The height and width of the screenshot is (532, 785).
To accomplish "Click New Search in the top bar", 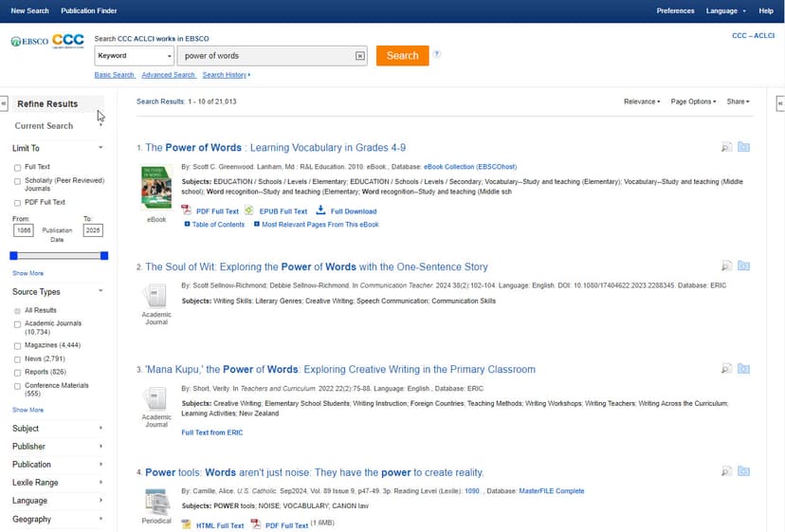I will point(30,10).
